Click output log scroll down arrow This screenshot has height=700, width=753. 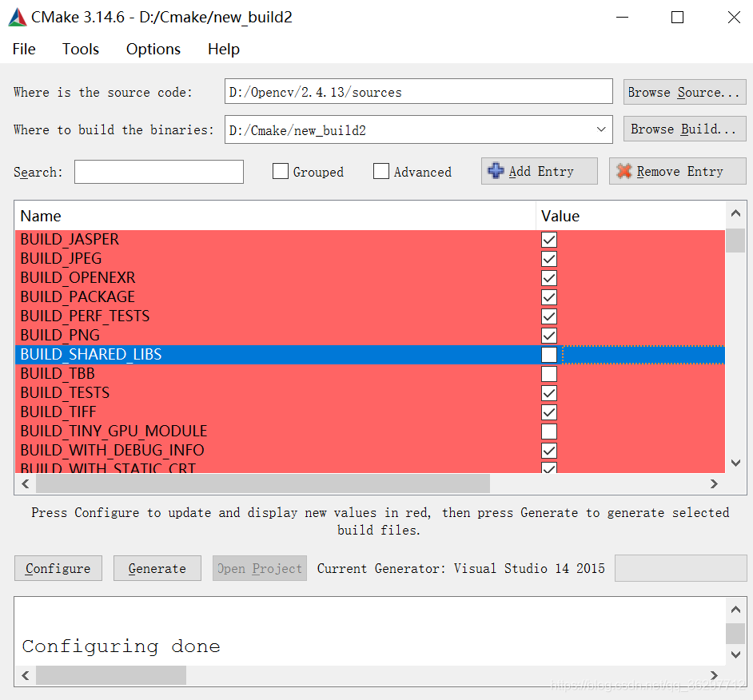(735, 654)
